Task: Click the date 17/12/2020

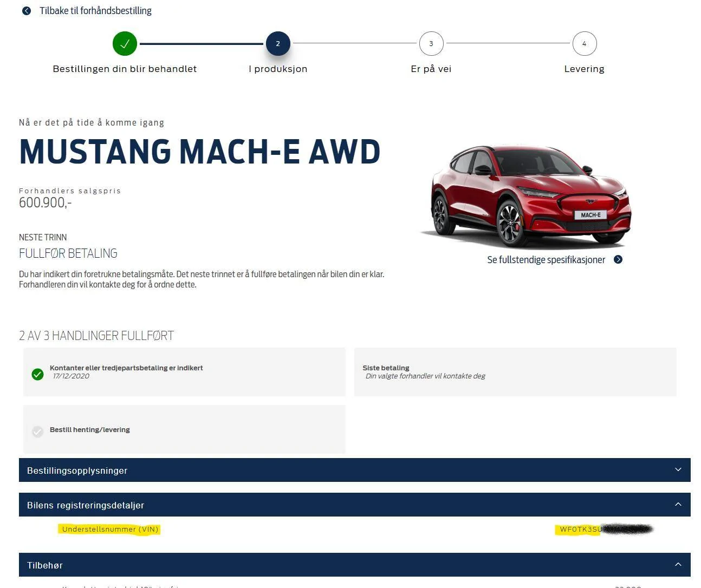Action: tap(71, 376)
